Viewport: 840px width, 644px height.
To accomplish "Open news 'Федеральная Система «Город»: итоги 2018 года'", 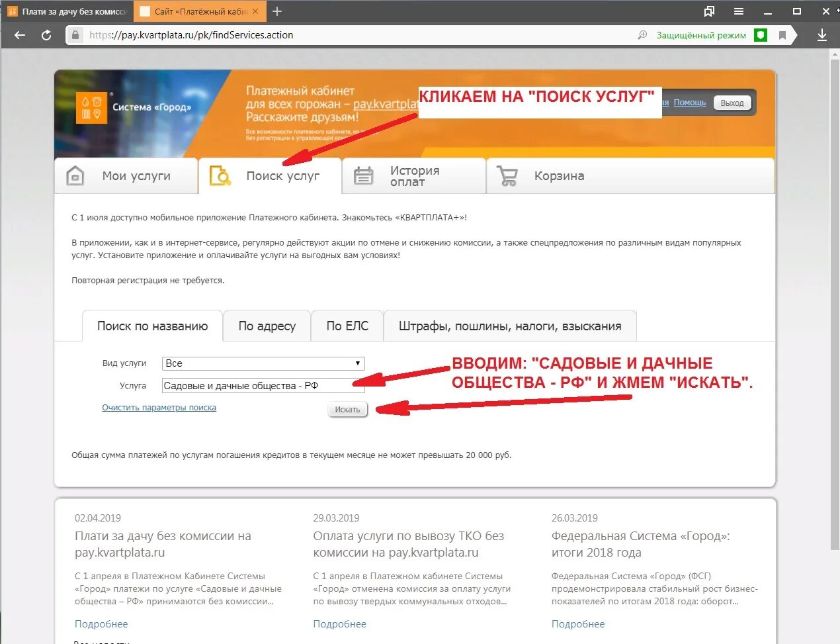I will (640, 544).
